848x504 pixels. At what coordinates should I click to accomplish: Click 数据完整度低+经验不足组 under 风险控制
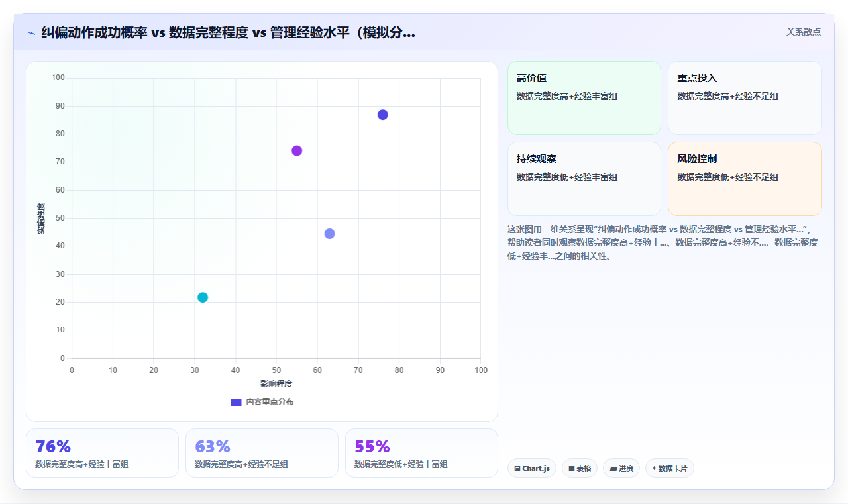[728, 177]
